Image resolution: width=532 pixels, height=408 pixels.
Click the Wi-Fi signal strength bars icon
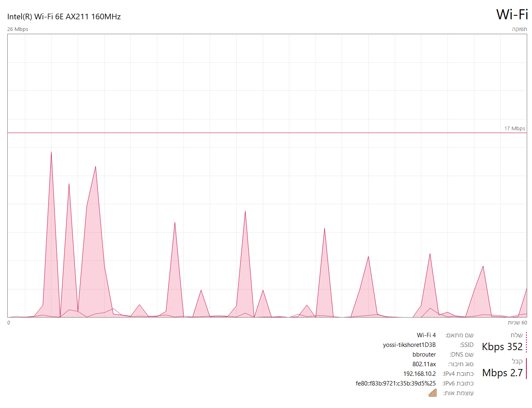point(433,393)
